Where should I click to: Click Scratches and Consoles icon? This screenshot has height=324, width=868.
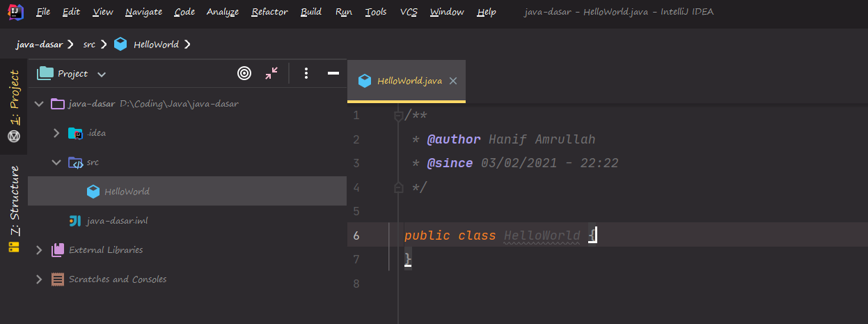(x=58, y=279)
